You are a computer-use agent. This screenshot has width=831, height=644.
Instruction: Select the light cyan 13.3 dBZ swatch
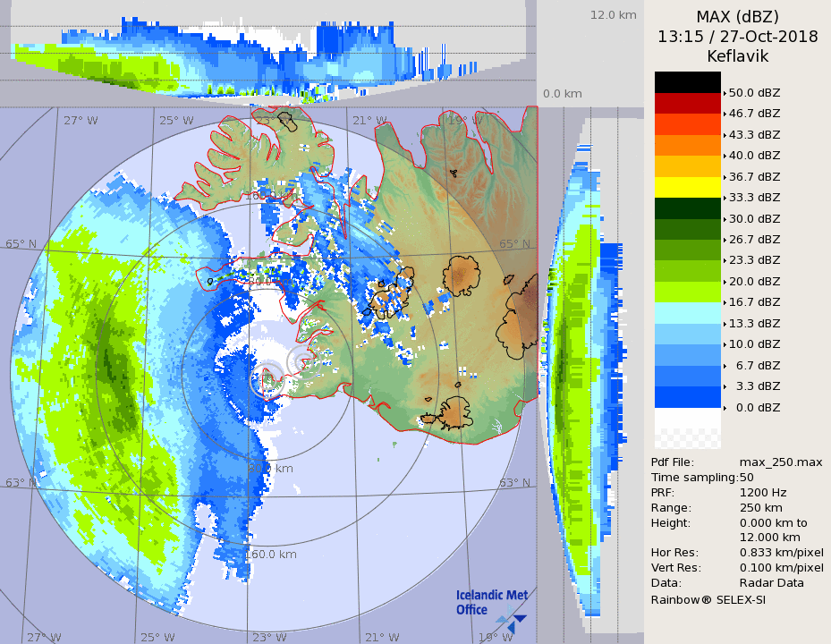(687, 313)
